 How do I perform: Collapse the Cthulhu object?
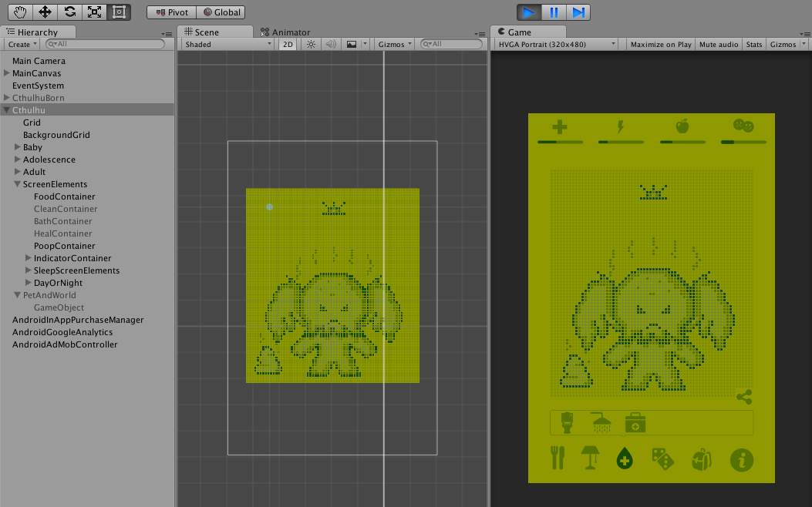7,110
